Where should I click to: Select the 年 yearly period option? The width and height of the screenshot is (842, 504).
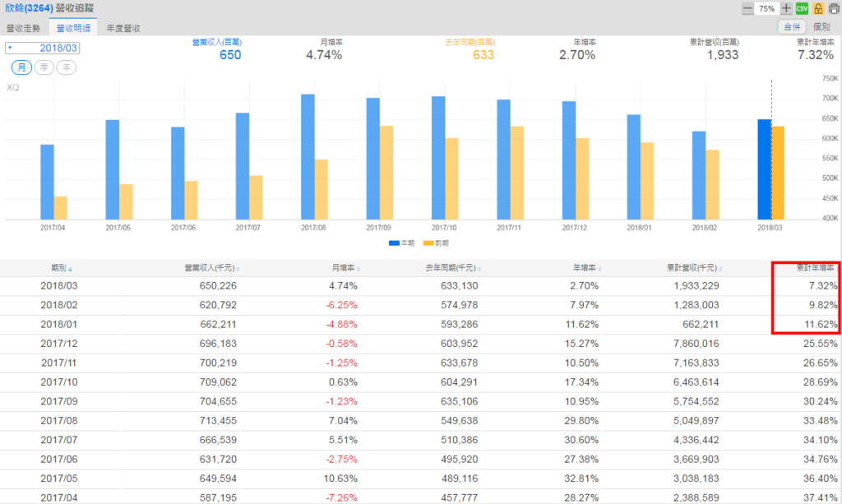tap(66, 67)
